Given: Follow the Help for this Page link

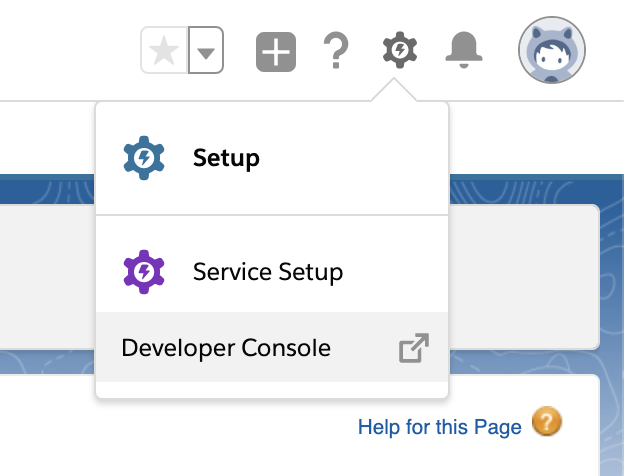Looking at the screenshot, I should coord(439,427).
